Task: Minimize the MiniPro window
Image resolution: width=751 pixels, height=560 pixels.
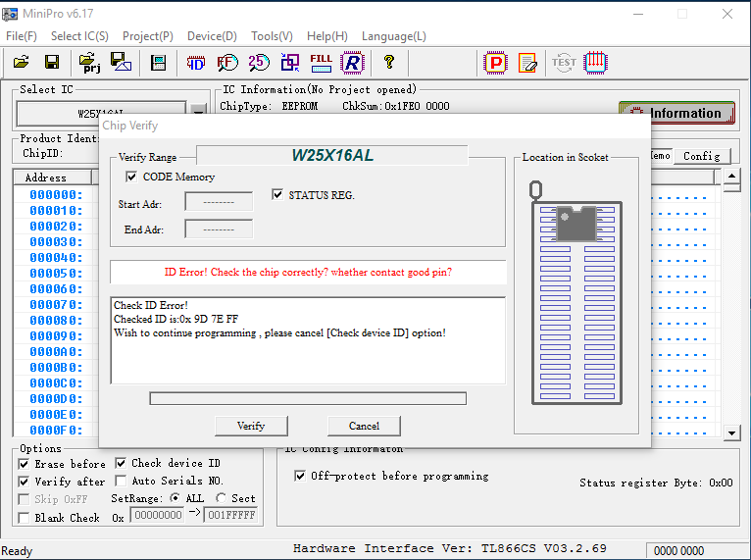Action: 638,14
